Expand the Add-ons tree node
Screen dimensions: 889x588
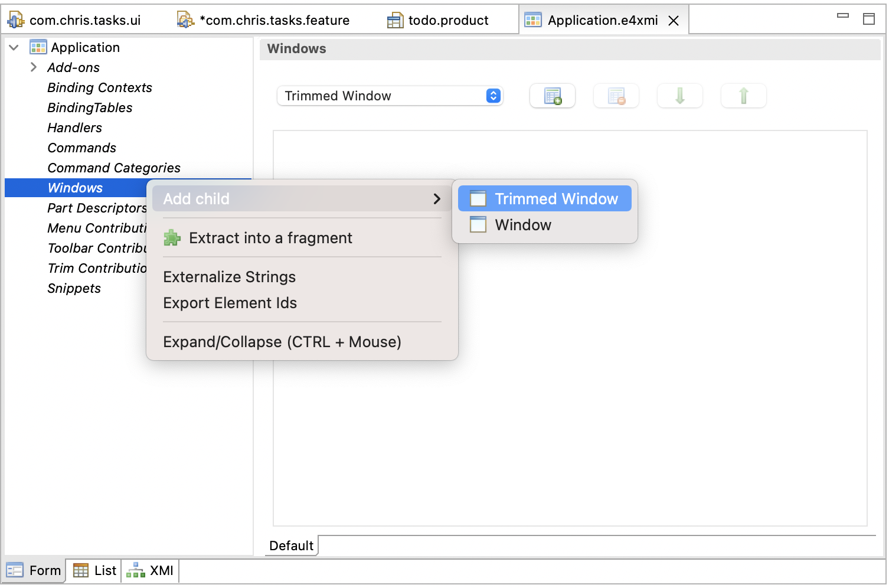(x=34, y=67)
